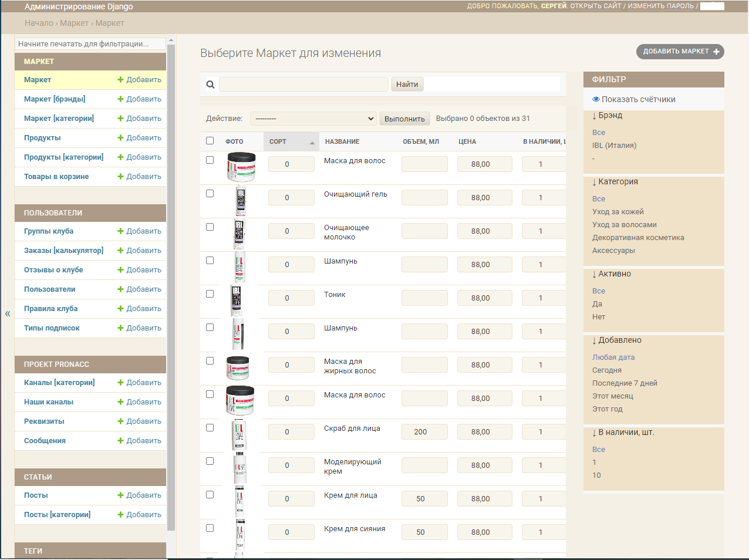This screenshot has height=560, width=749.
Task: Open Пользователи in the sidebar
Action: click(x=49, y=289)
